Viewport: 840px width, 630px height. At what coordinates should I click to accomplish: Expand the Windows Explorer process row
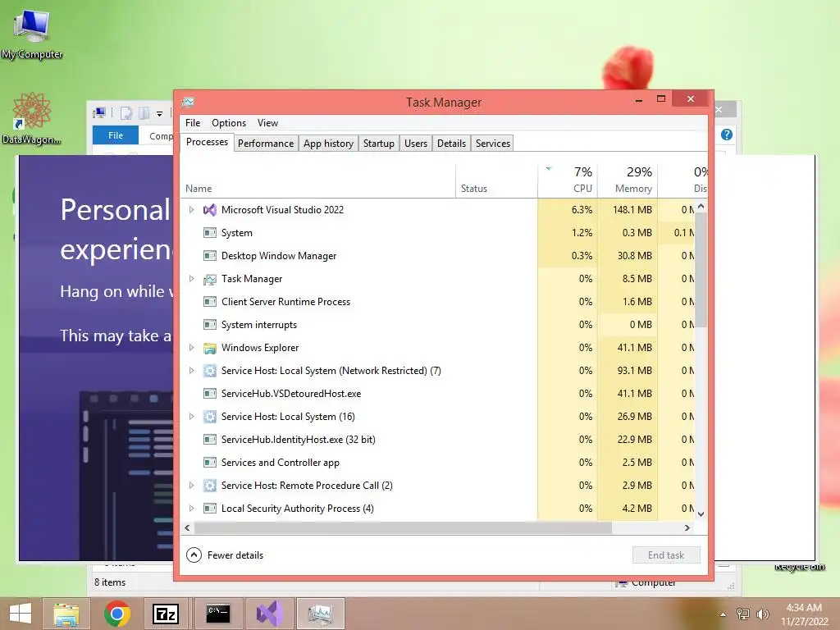point(191,348)
